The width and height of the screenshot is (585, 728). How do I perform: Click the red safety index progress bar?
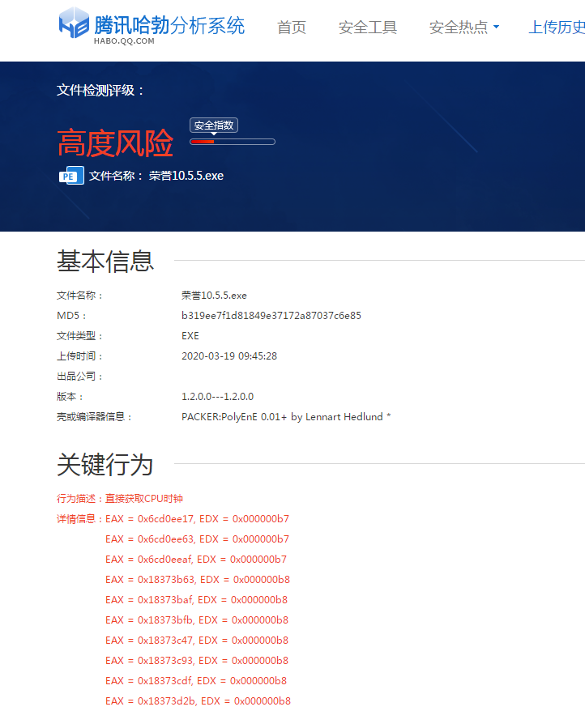pyautogui.click(x=233, y=142)
